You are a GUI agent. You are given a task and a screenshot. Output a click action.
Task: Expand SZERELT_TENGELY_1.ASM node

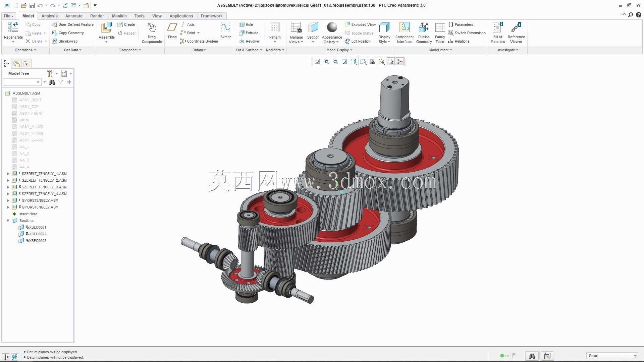point(8,174)
